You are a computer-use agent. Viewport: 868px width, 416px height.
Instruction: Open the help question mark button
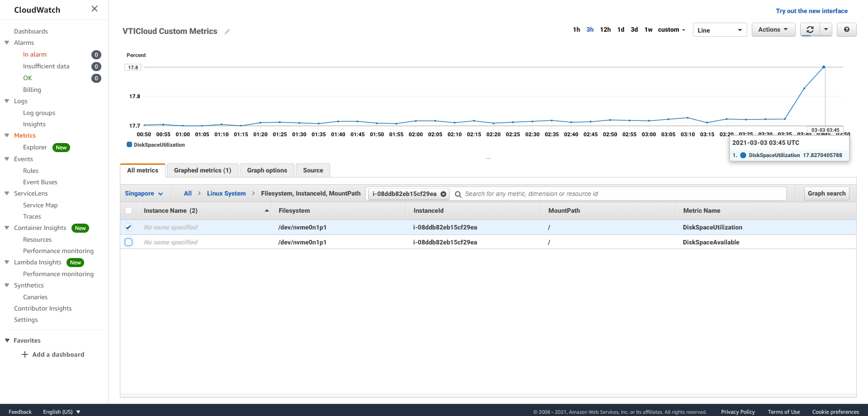[x=847, y=29]
